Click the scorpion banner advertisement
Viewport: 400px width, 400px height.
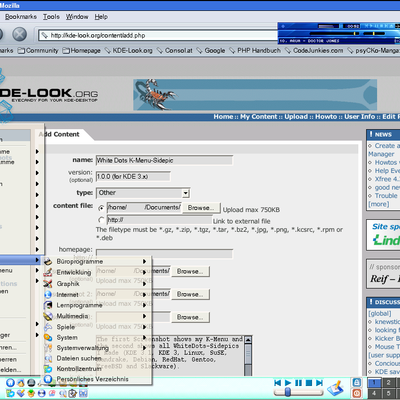[255, 95]
